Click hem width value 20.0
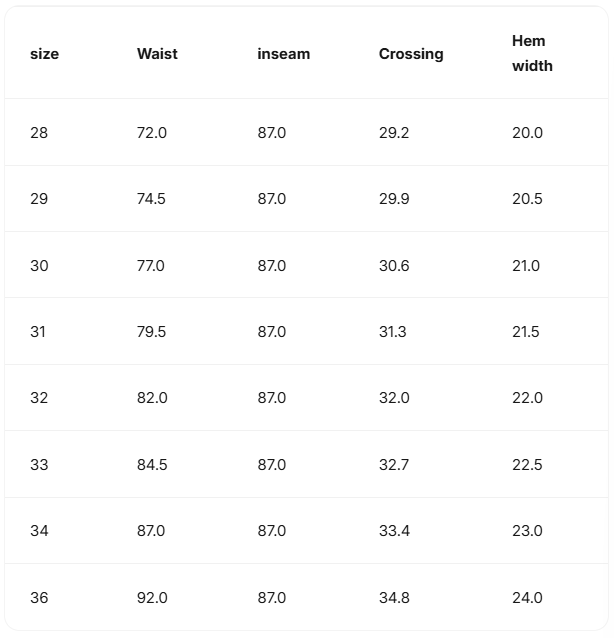The width and height of the screenshot is (614, 638). coord(527,133)
